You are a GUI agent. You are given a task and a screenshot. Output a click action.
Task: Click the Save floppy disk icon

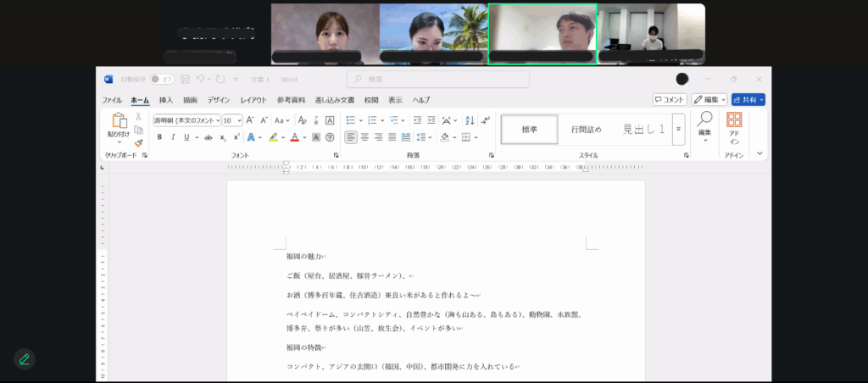pyautogui.click(x=185, y=79)
